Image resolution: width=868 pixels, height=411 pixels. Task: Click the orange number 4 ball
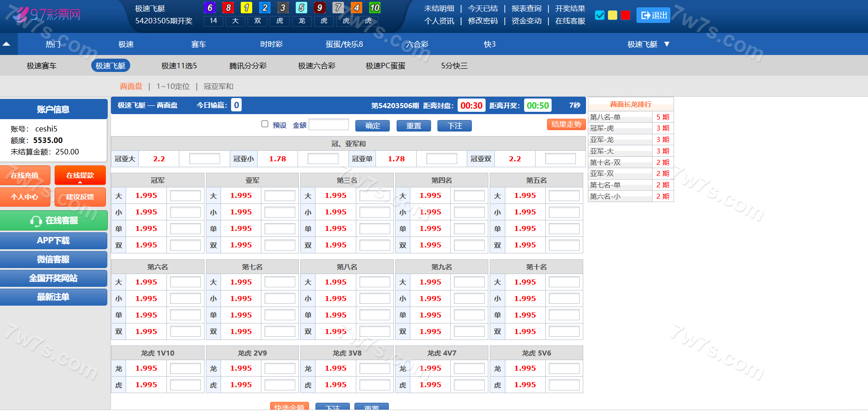coord(356,8)
